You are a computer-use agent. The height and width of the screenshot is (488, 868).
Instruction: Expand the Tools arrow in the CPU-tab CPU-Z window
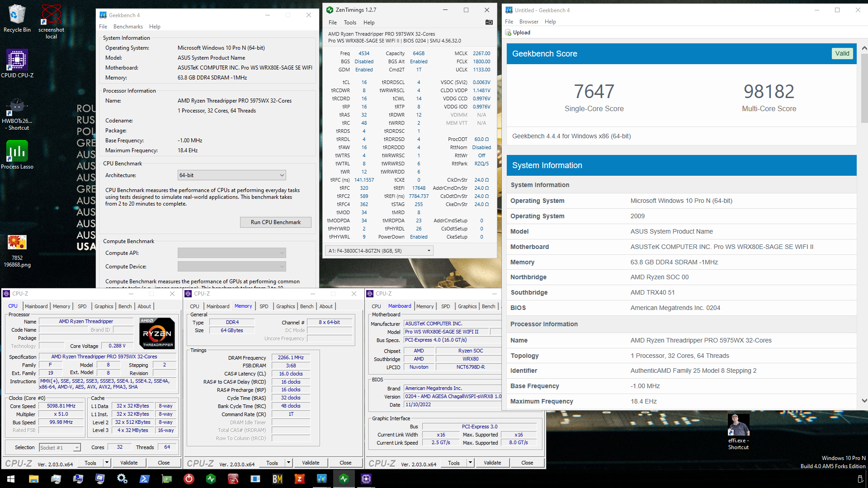107,463
